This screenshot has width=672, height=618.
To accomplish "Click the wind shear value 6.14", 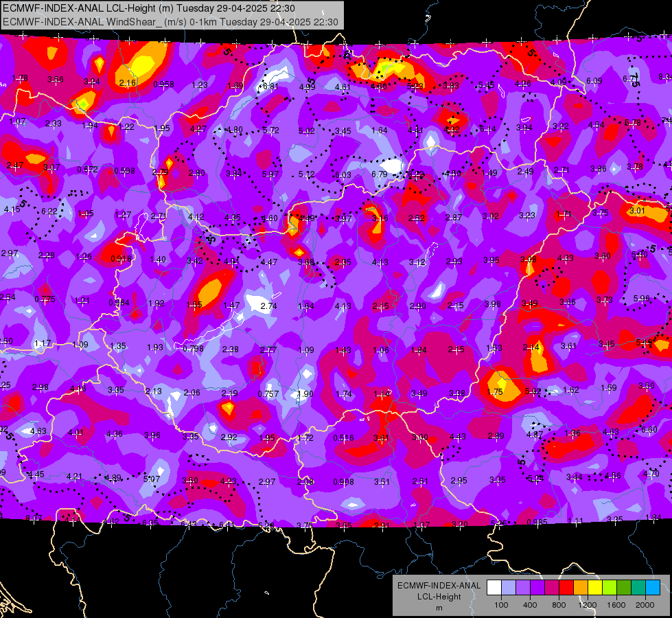I will coord(488,129).
